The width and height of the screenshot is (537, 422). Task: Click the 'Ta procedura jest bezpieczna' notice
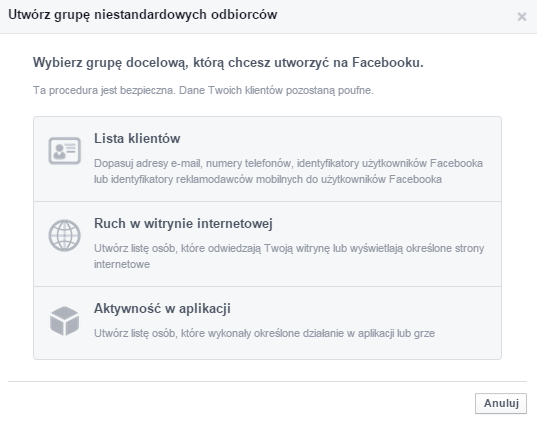[x=203, y=90]
